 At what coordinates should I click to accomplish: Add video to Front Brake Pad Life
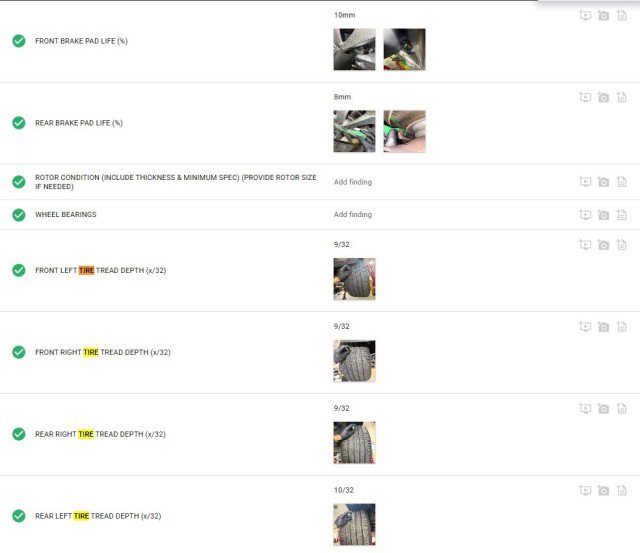(585, 16)
